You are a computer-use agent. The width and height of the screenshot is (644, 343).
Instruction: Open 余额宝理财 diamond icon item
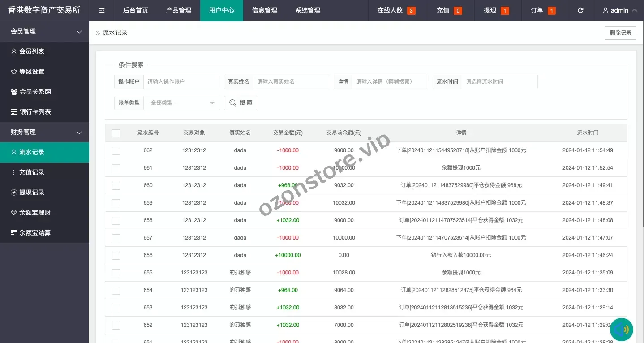click(34, 213)
